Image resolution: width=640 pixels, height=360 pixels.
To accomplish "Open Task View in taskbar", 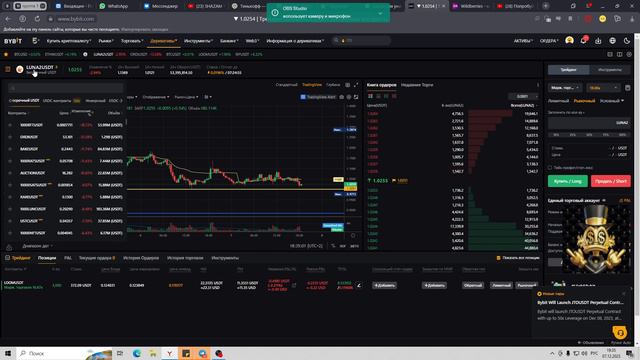I will [120, 353].
